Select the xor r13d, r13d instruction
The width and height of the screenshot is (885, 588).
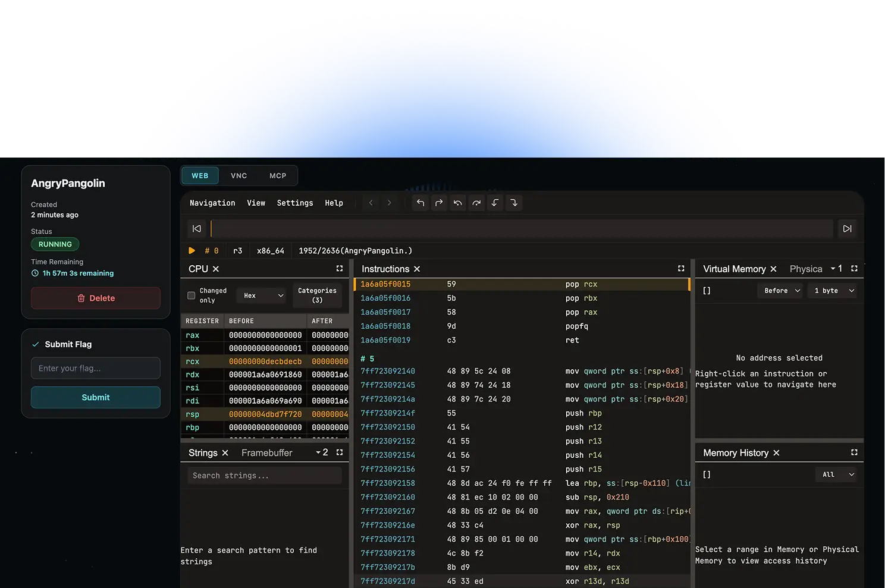coord(522,581)
